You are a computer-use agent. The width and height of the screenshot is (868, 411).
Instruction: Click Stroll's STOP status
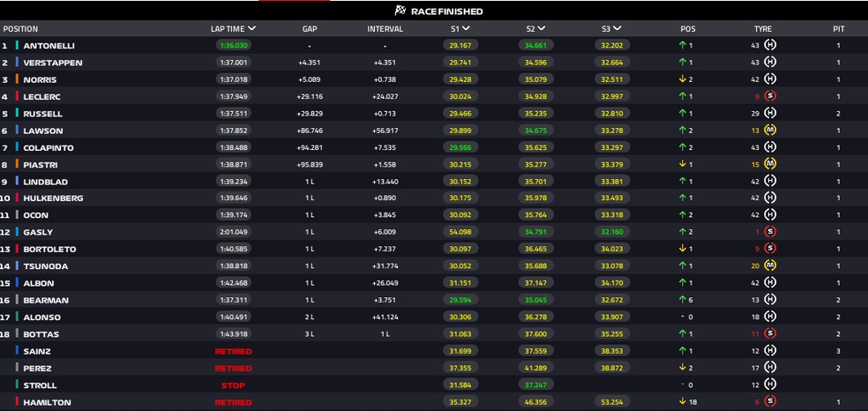coord(233,385)
